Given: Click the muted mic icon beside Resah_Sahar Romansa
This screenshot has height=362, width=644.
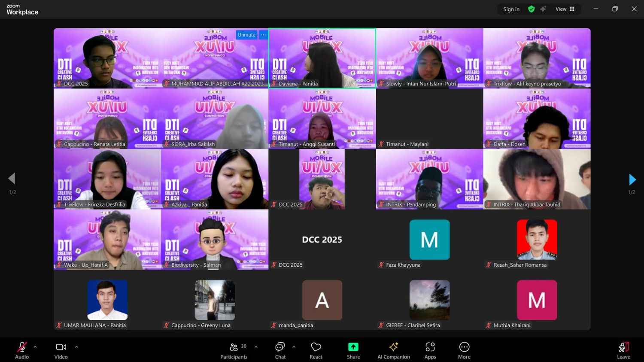Looking at the screenshot, I should (489, 265).
